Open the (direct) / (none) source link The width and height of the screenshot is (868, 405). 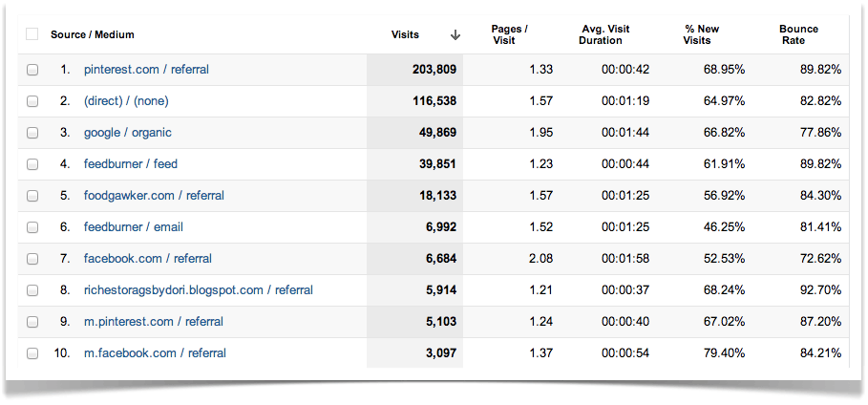[x=126, y=101]
